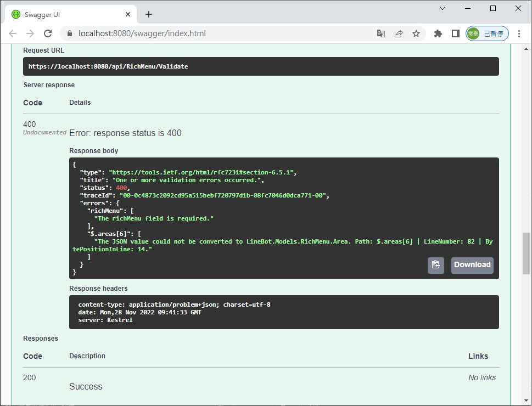This screenshot has height=406, width=532.
Task: Click the 'server: Kestrel' header line
Action: 105,320
